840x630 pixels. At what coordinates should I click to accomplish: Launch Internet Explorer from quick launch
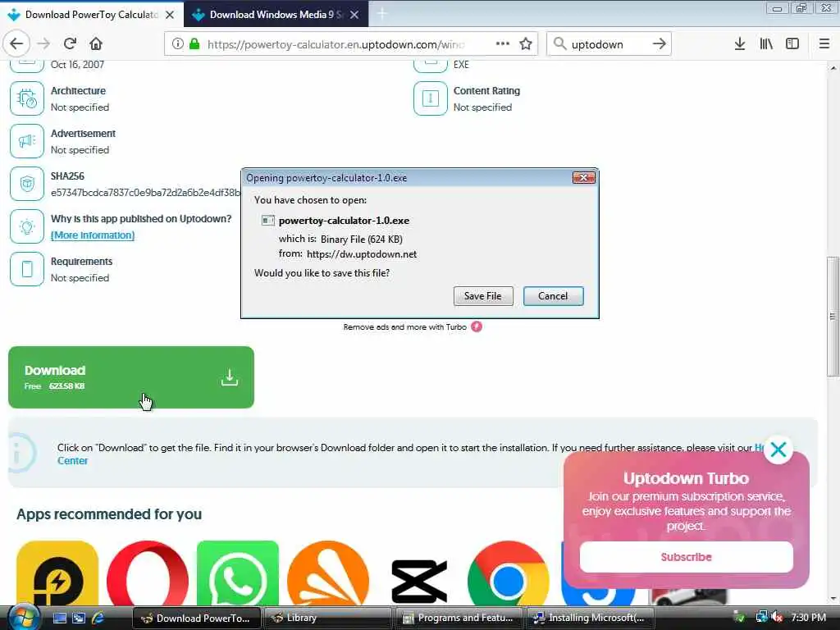point(98,619)
